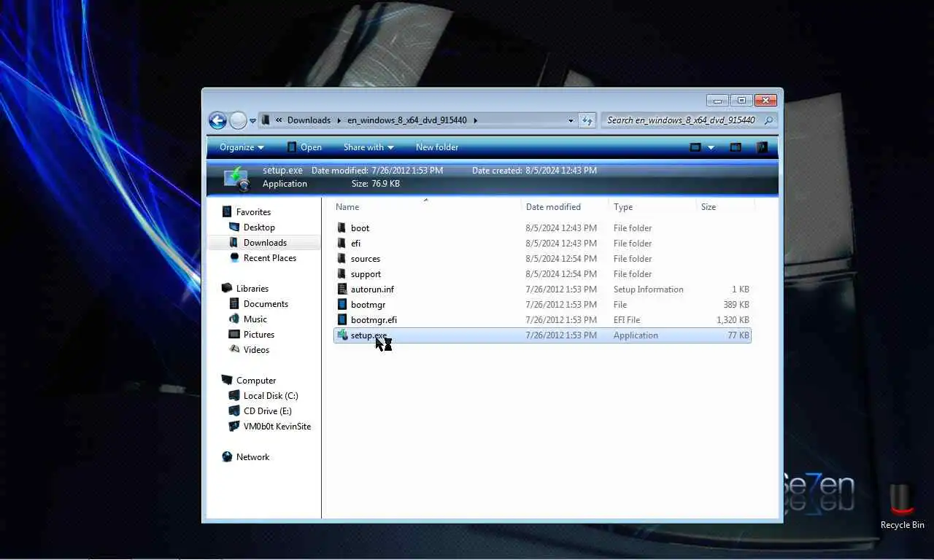
Task: Click the Videos library icon
Action: (234, 349)
